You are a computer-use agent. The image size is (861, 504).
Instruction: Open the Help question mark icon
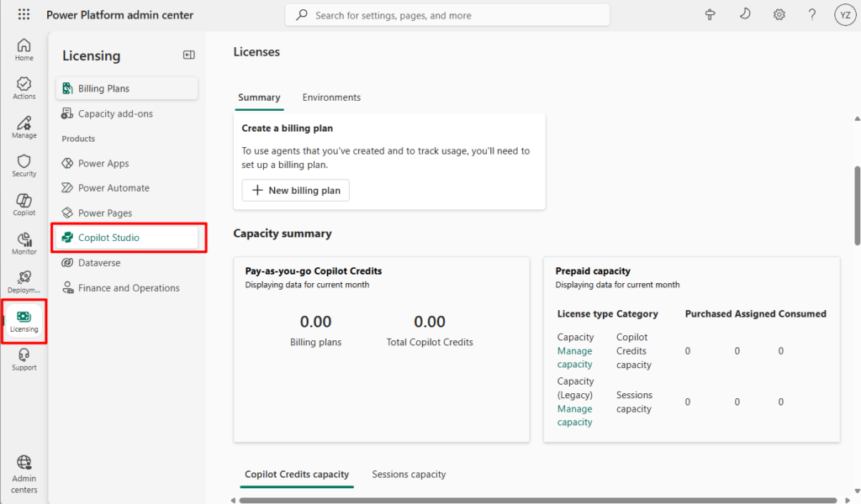[x=812, y=15]
